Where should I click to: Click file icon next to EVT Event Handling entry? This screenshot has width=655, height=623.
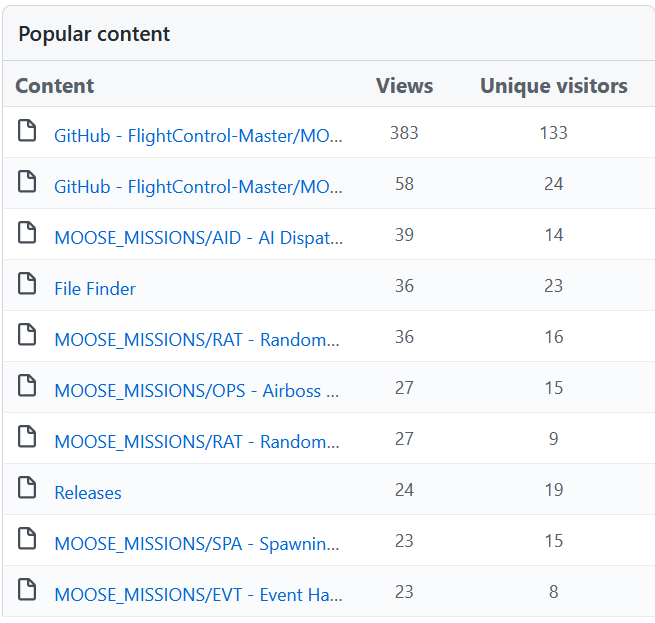[27, 589]
